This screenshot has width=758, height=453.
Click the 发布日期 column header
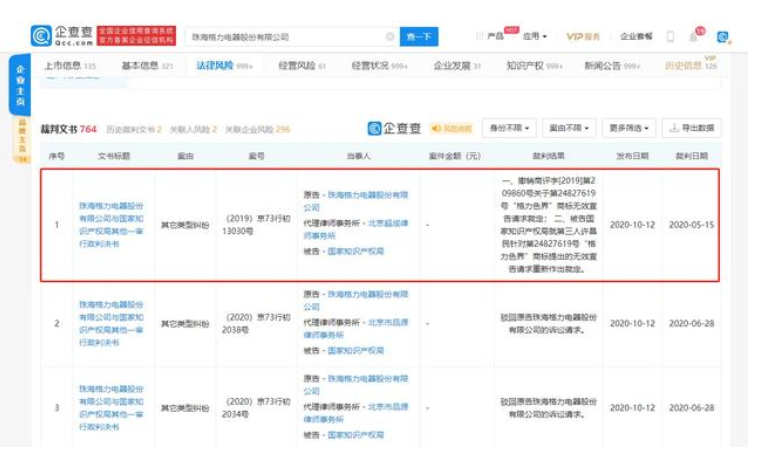(632, 156)
